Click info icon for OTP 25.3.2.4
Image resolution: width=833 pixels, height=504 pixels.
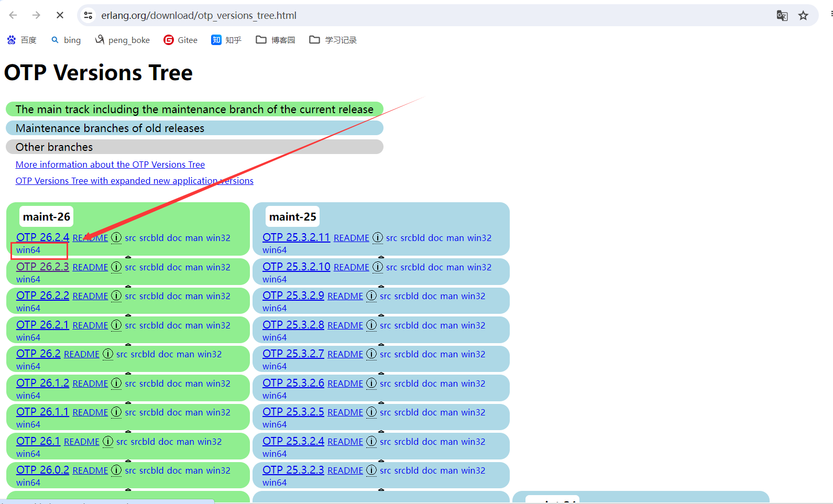(x=371, y=441)
